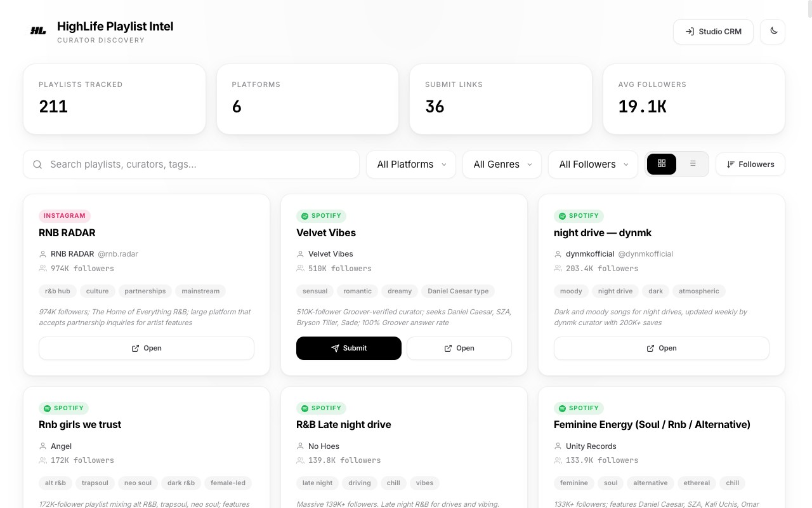Submit to Velvet Vibes playlist
Screen dimensions: 812x508
(349, 348)
